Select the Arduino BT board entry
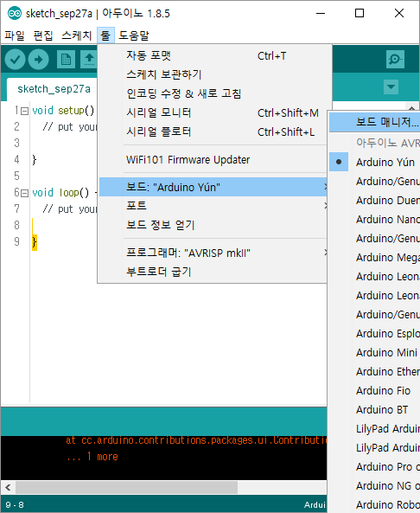420x513 pixels. pyautogui.click(x=374, y=409)
